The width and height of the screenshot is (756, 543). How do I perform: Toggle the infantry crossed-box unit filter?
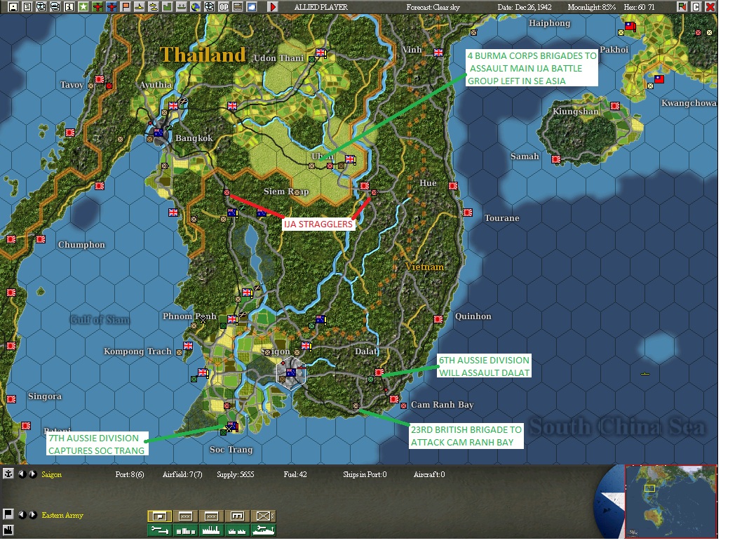coord(263,516)
